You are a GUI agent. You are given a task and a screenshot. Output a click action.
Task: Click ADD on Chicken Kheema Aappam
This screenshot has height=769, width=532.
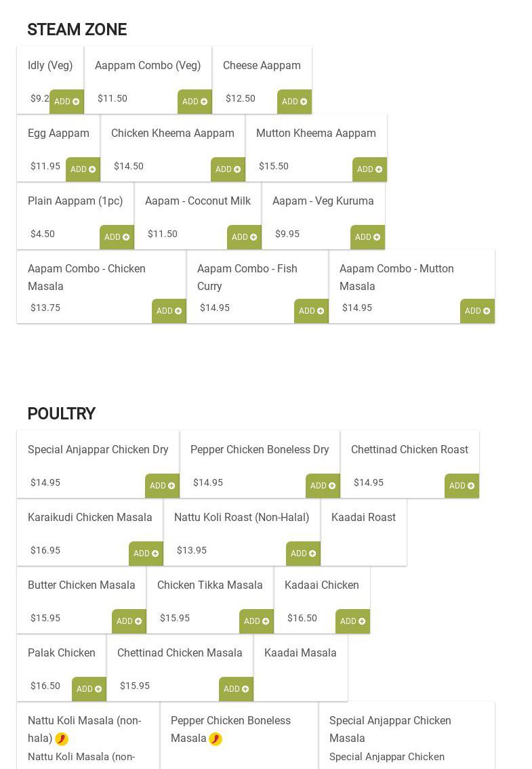pos(228,169)
